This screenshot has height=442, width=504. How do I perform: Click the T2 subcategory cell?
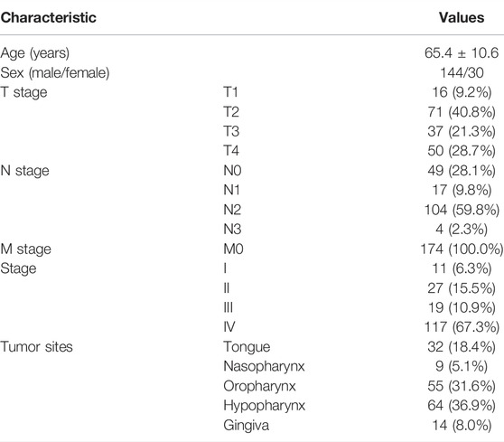click(x=231, y=112)
